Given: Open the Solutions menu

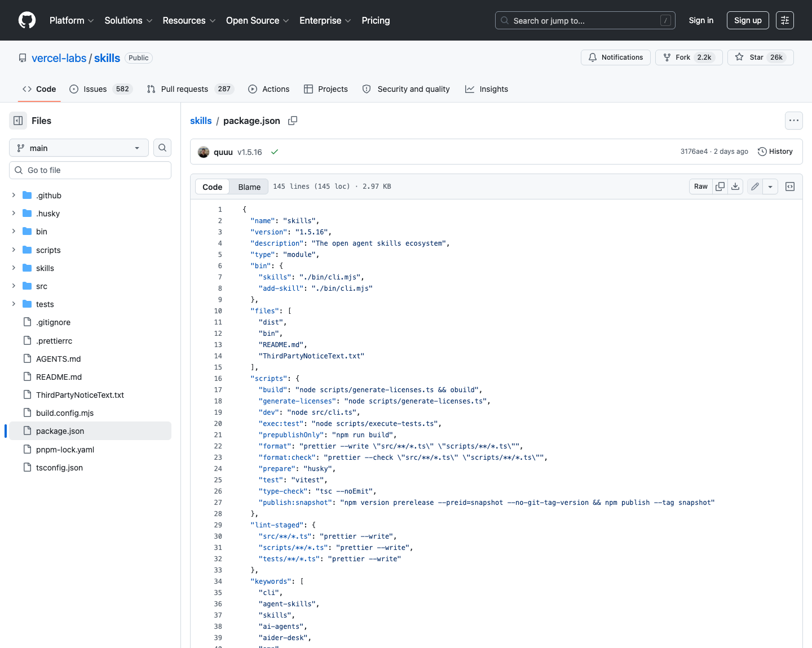Looking at the screenshot, I should click(129, 20).
